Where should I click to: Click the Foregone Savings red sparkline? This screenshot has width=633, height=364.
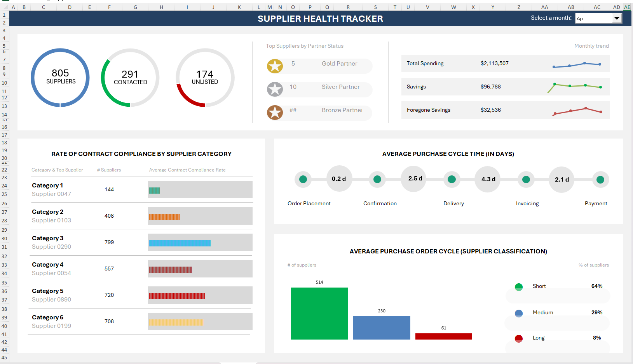[x=577, y=111]
